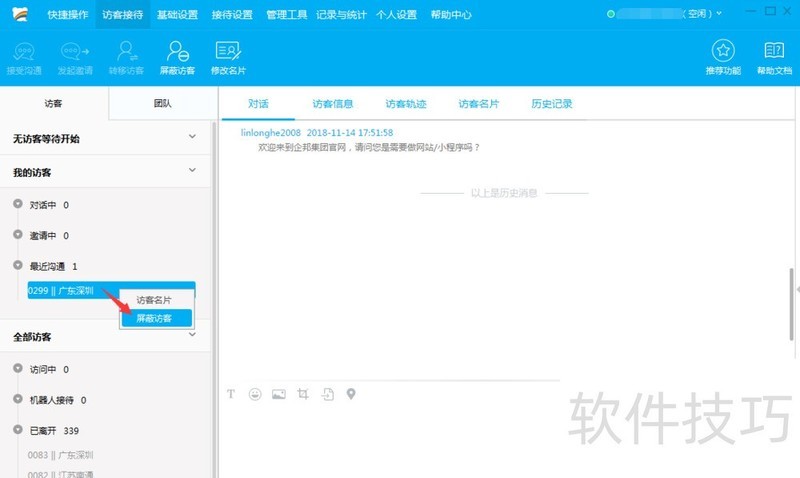Image resolution: width=800 pixels, height=478 pixels.
Task: Collapse the 我的访客 section chevron
Action: click(x=193, y=171)
